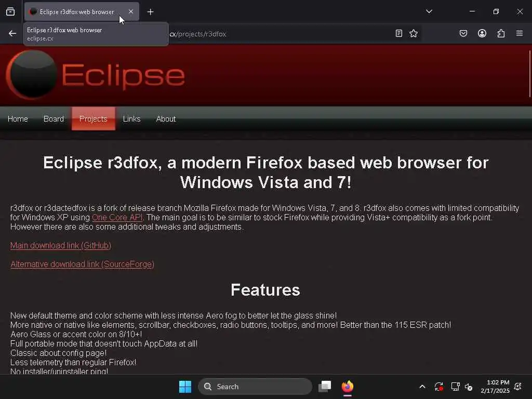Screen dimensions: 532x399
Task: Open a new tab with plus button
Action: click(150, 12)
